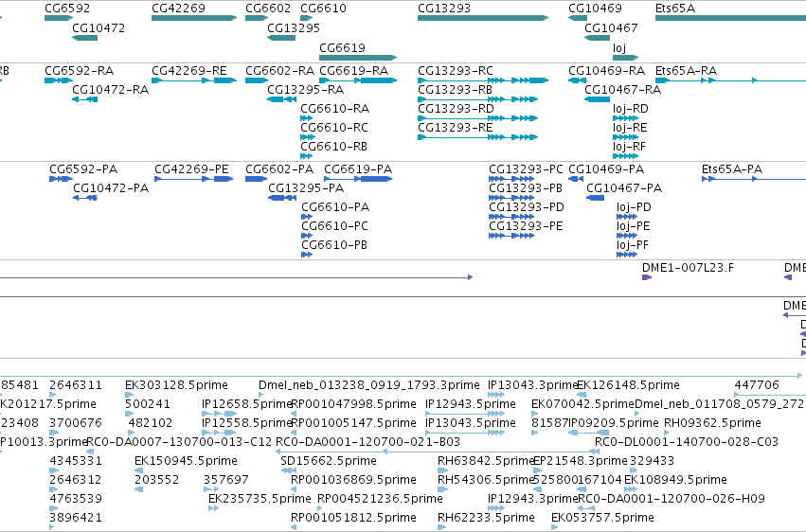The width and height of the screenshot is (806, 532).
Task: Select the CG6592-PA protein
Action: tap(61, 179)
